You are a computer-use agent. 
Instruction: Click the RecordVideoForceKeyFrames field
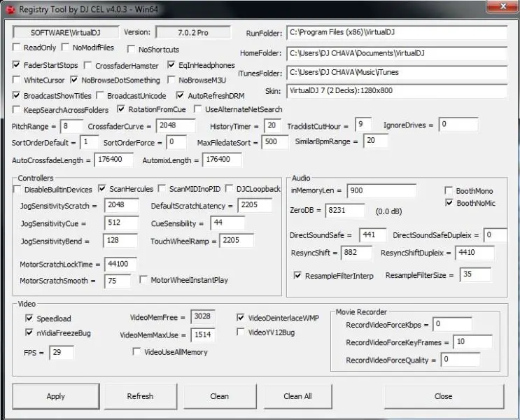pos(473,342)
